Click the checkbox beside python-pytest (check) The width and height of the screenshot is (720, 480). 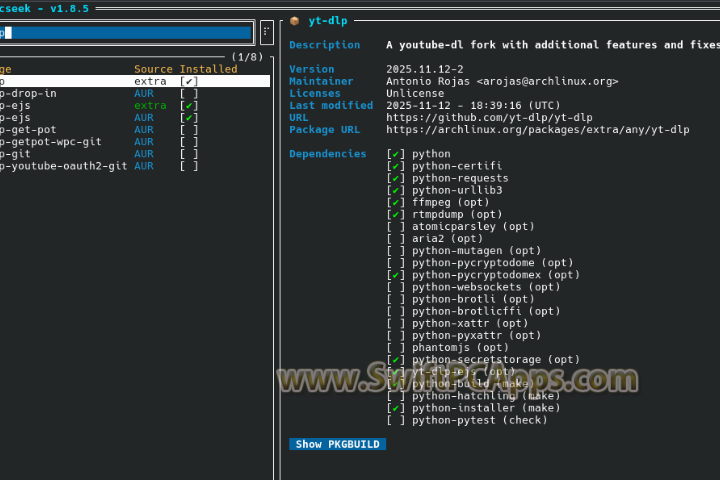point(395,420)
